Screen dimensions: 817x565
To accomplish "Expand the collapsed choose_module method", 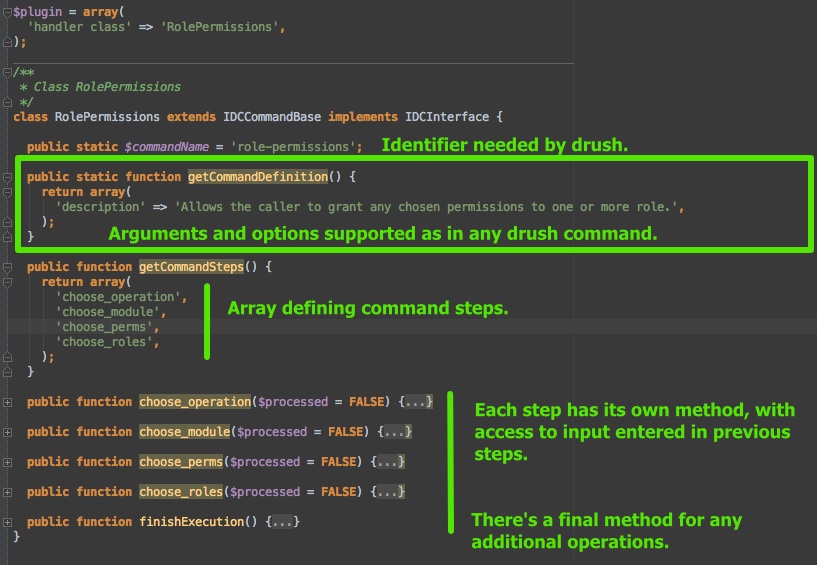I will [7, 432].
